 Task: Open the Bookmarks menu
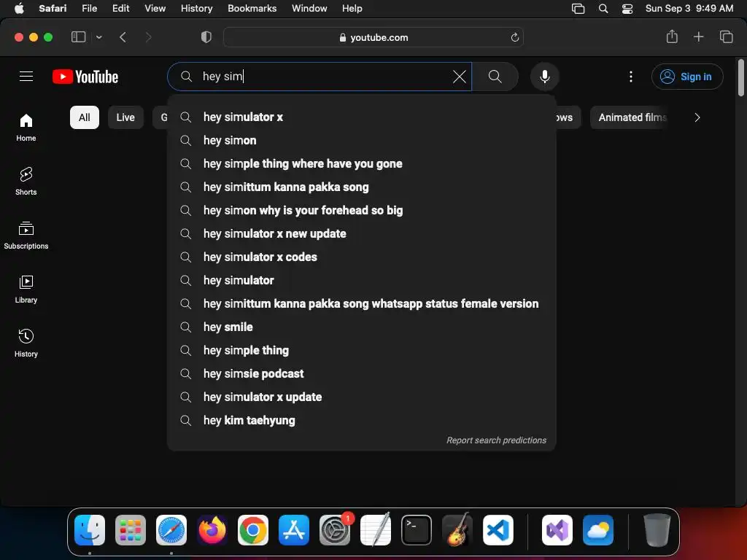252,9
